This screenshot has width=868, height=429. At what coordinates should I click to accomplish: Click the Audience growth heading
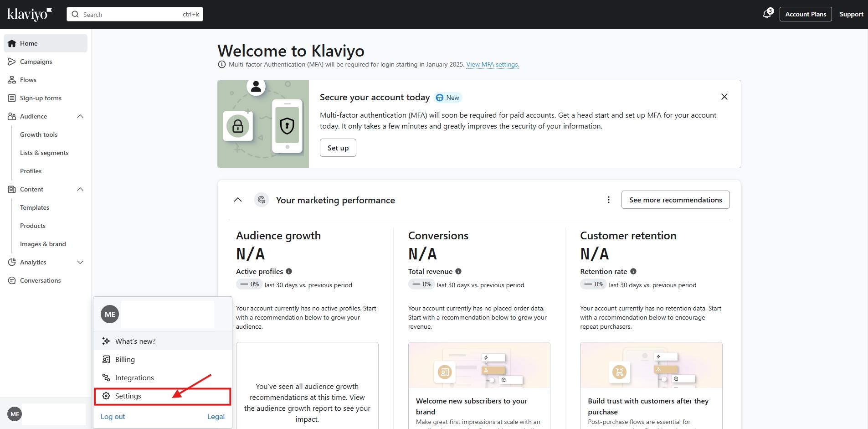click(x=278, y=236)
